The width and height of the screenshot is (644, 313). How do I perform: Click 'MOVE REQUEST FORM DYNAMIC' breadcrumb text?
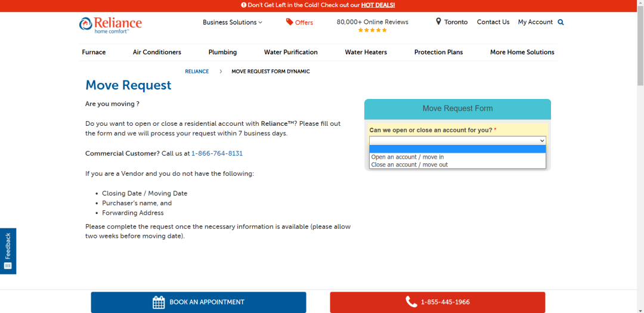pyautogui.click(x=271, y=72)
